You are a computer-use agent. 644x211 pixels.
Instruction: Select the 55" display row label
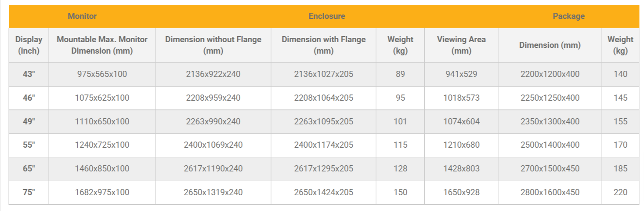click(29, 145)
